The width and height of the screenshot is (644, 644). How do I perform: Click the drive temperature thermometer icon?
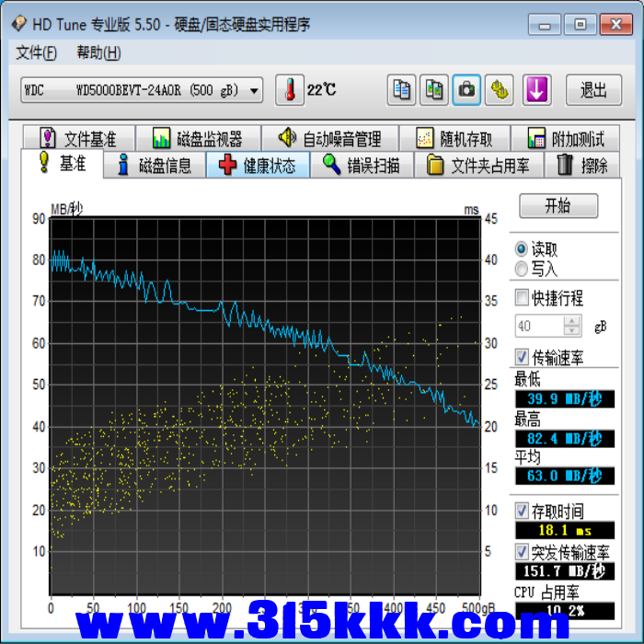point(289,90)
